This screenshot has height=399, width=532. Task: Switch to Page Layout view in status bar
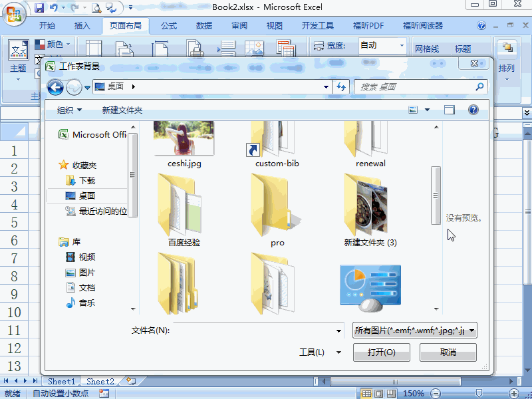(378, 394)
